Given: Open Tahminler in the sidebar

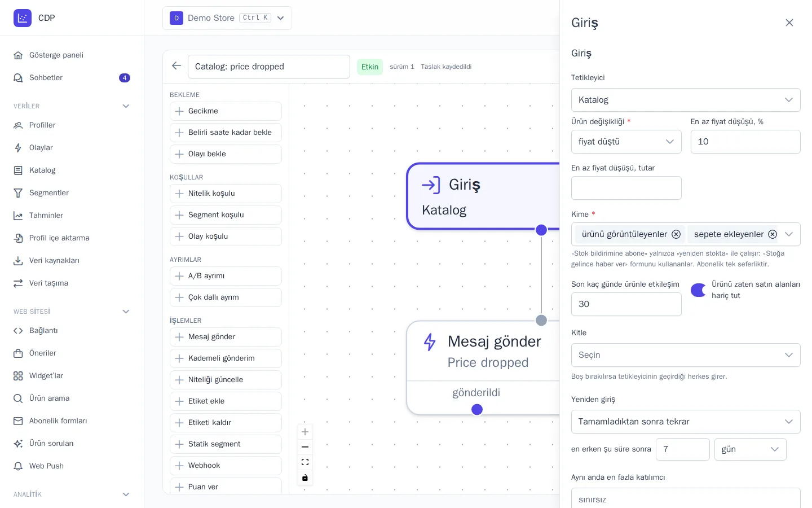Looking at the screenshot, I should pyautogui.click(x=72, y=216).
